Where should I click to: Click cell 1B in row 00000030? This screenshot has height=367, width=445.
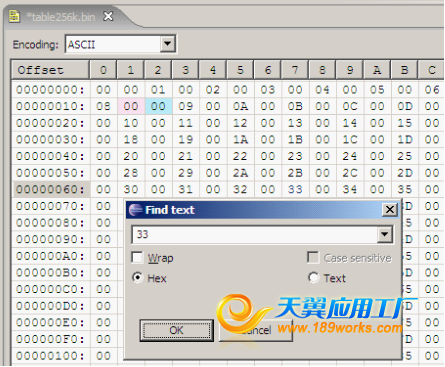point(295,139)
